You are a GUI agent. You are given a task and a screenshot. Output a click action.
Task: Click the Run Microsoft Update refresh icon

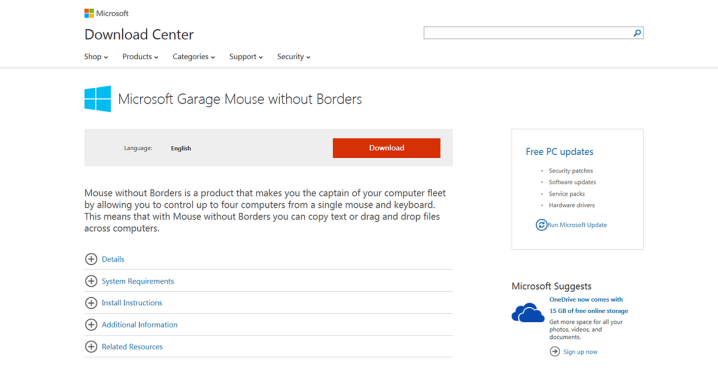(x=541, y=225)
